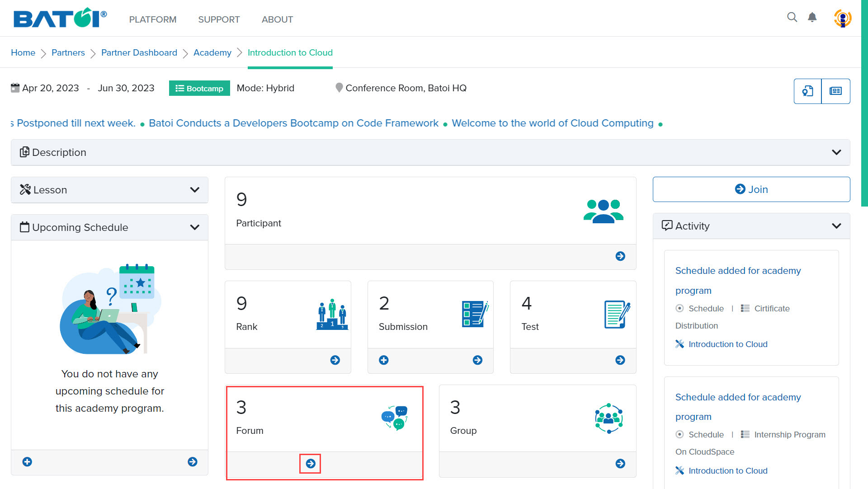Click the Rank leaderboard icon
This screenshot has width=868, height=489.
tap(331, 314)
